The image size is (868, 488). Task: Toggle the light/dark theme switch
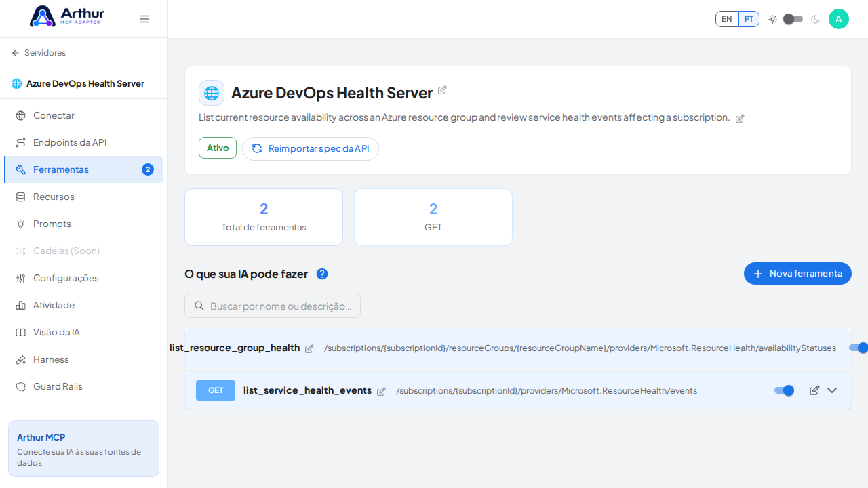coord(793,19)
